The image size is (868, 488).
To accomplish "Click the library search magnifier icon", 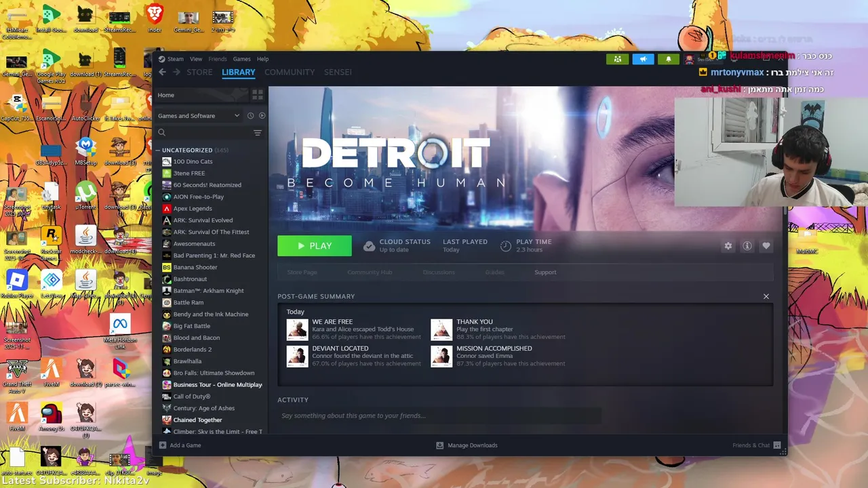I will [x=161, y=133].
